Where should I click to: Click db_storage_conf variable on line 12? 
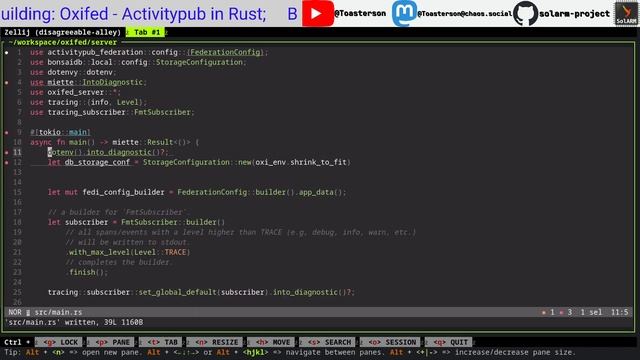97,162
